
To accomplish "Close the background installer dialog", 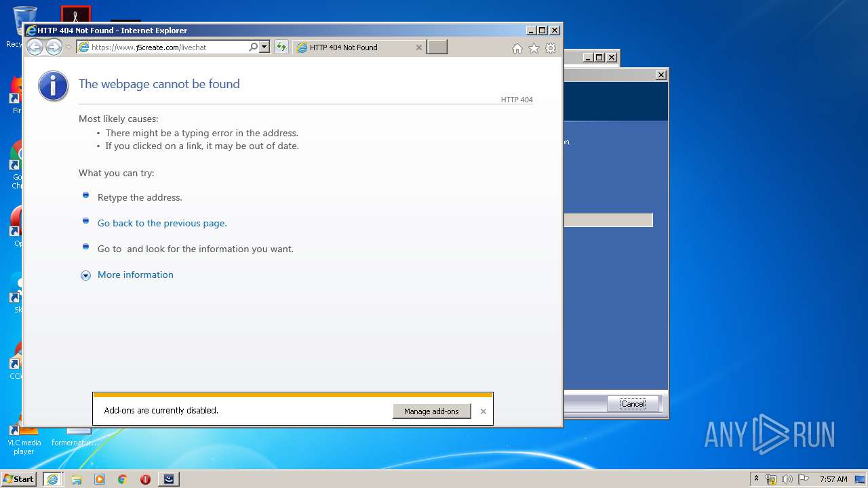I will pos(661,75).
